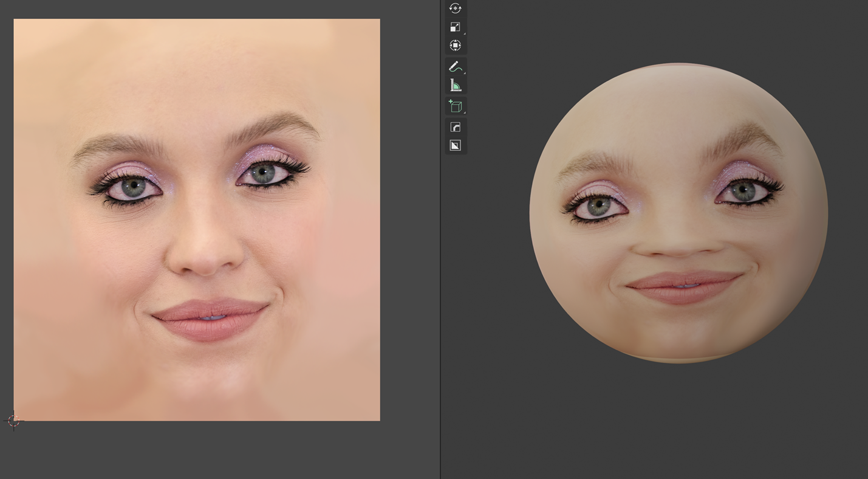This screenshot has height=479, width=868.
Task: Click the face-textured sphere in the 3D viewport
Action: pos(678,213)
